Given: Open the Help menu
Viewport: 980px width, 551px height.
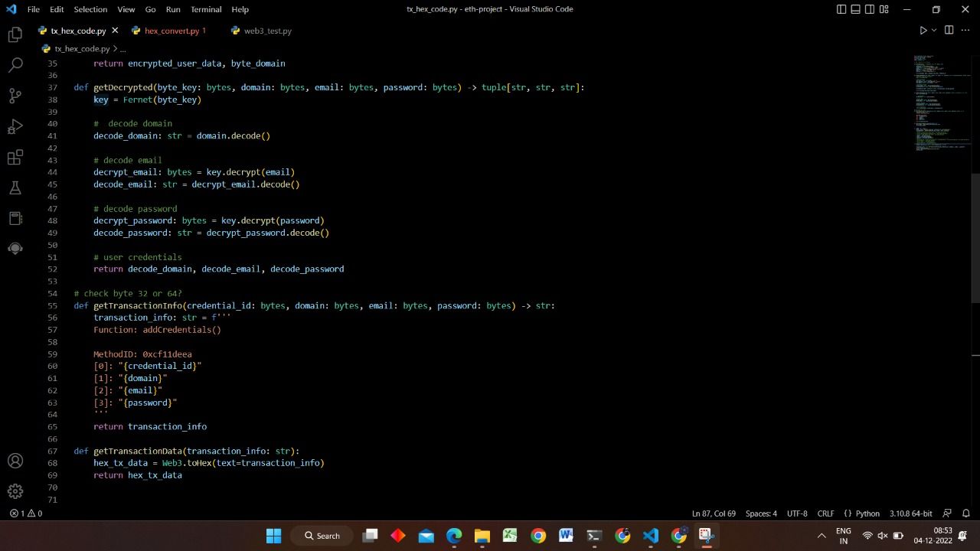Looking at the screenshot, I should click(x=240, y=9).
